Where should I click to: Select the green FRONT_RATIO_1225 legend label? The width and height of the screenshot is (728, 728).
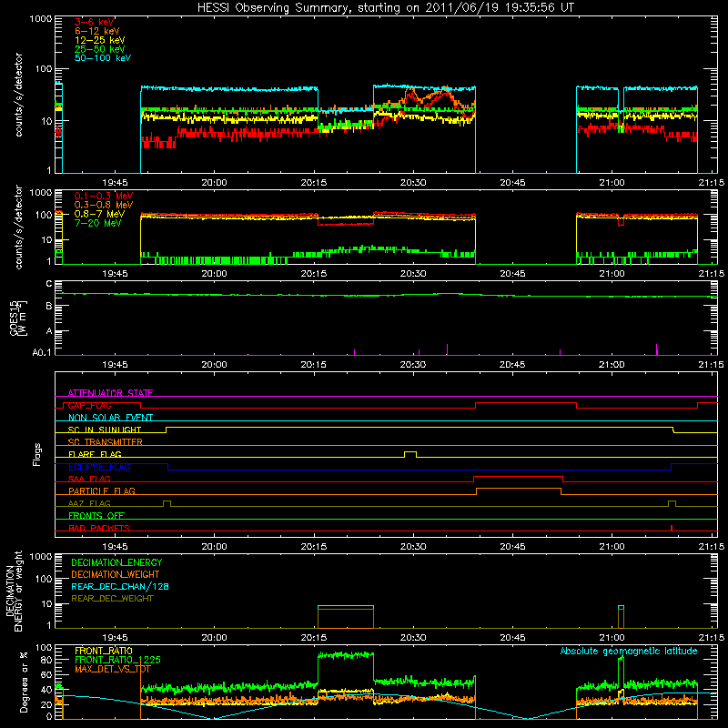(x=117, y=660)
